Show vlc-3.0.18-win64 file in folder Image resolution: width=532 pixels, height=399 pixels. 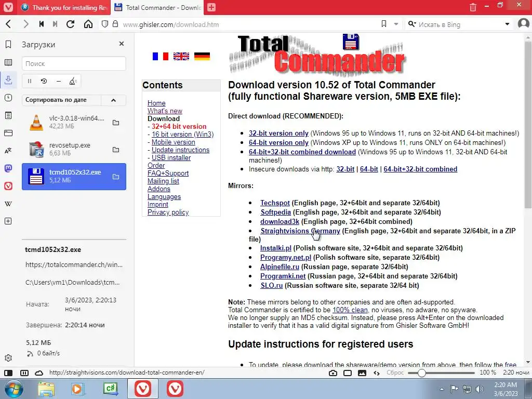coord(116,123)
